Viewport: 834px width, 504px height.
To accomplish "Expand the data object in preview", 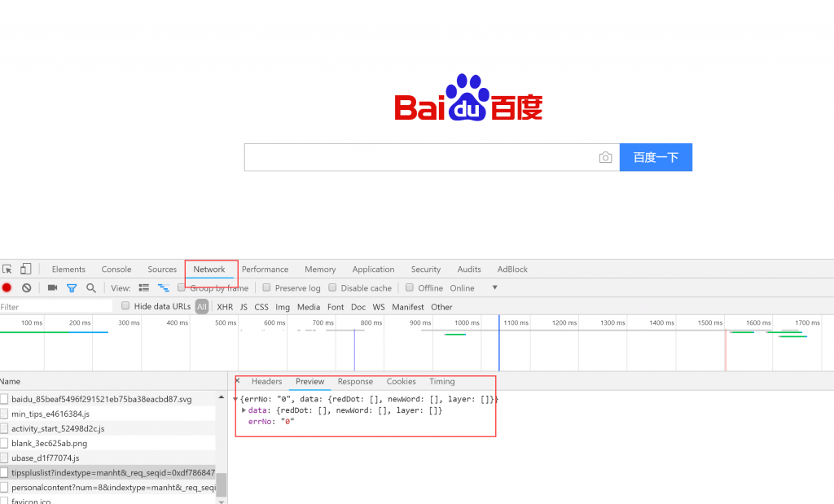I will [244, 410].
